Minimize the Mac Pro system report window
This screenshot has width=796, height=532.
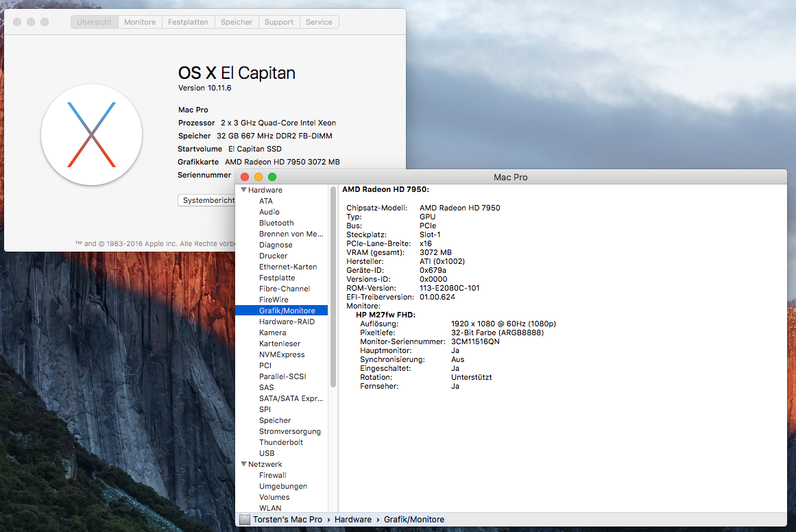[x=258, y=177]
